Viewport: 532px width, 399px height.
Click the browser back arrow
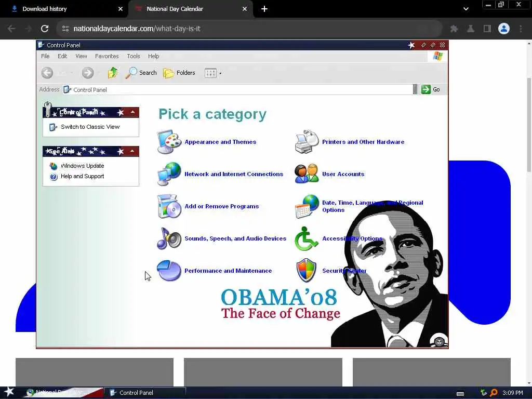[x=11, y=29]
